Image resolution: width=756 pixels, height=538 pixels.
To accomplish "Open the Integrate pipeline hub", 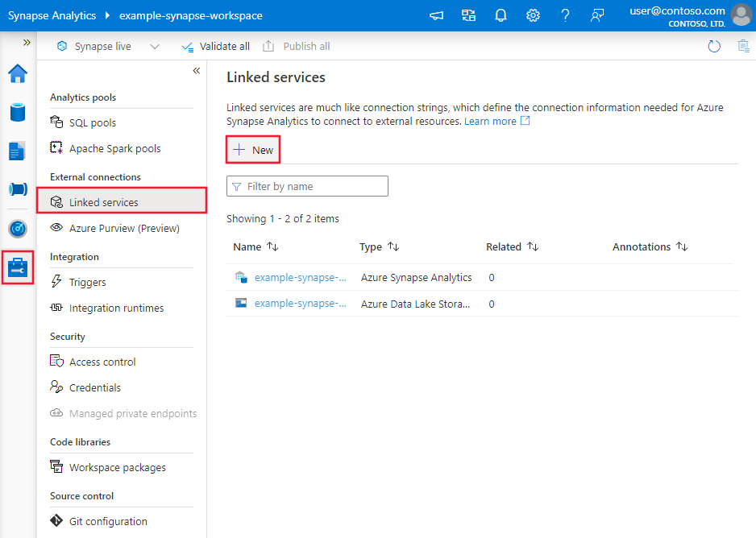I will 17,189.
